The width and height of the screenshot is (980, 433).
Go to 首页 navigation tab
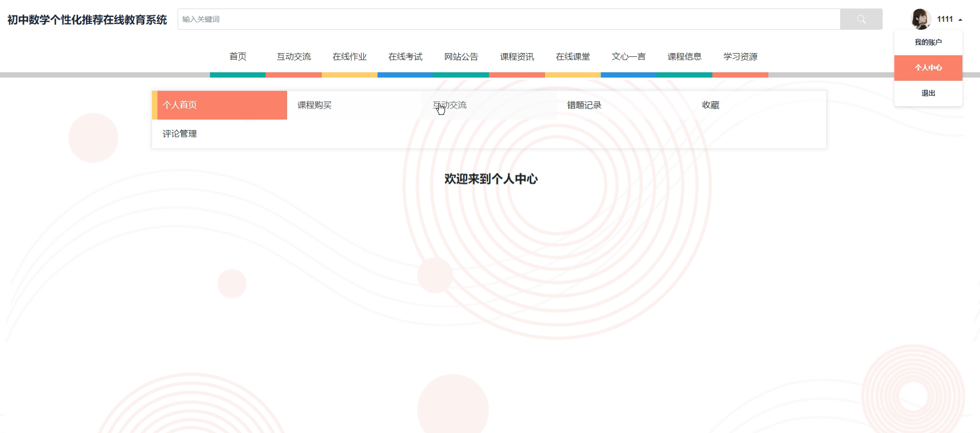pos(238,56)
